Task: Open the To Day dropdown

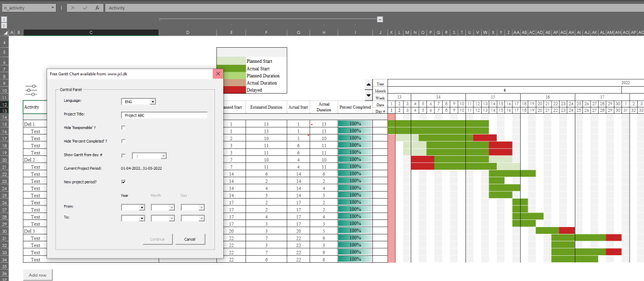Action: coord(202,219)
